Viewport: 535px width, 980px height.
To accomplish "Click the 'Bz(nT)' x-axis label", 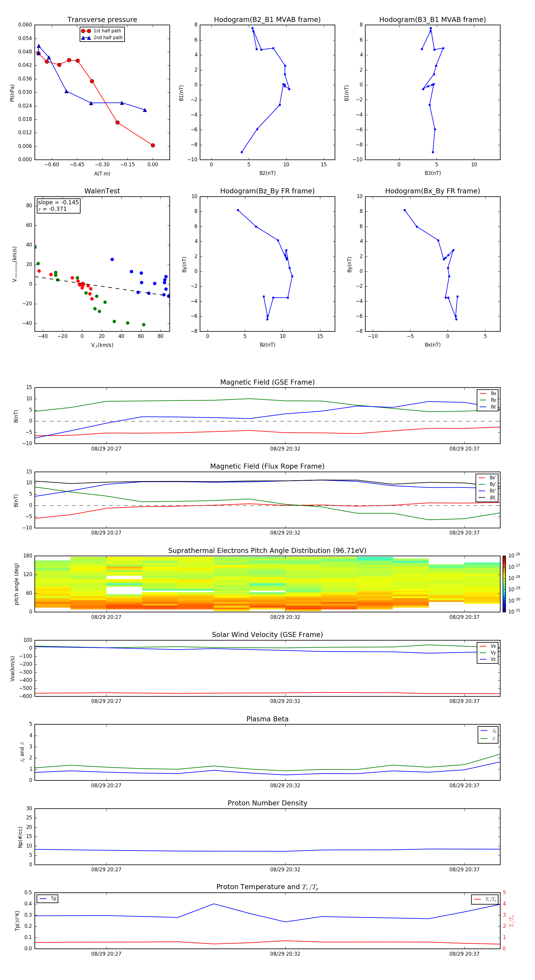I will [x=267, y=345].
